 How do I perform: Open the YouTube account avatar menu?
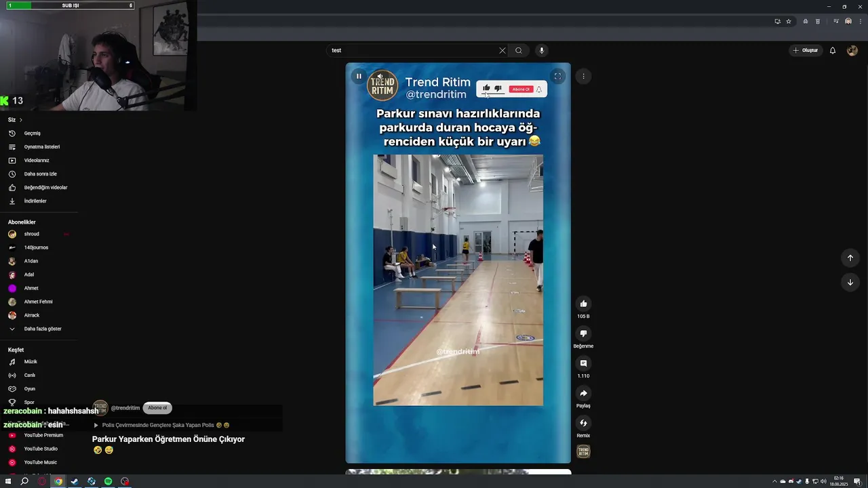(x=852, y=50)
